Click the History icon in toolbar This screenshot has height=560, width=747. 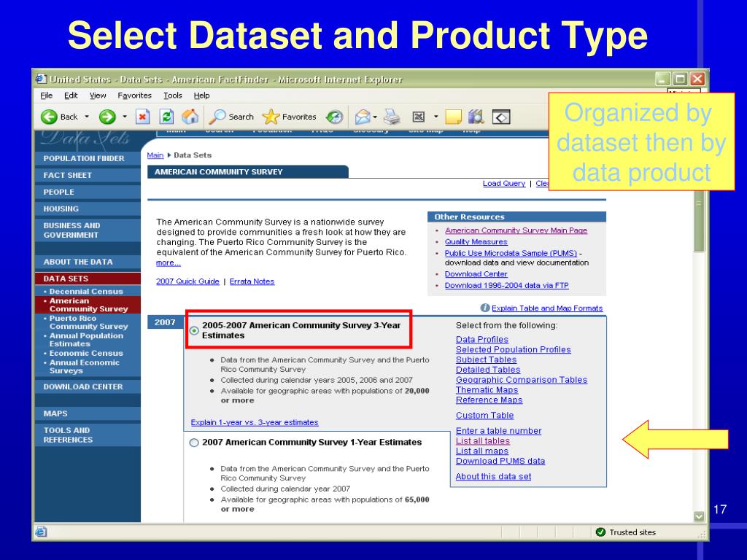334,117
